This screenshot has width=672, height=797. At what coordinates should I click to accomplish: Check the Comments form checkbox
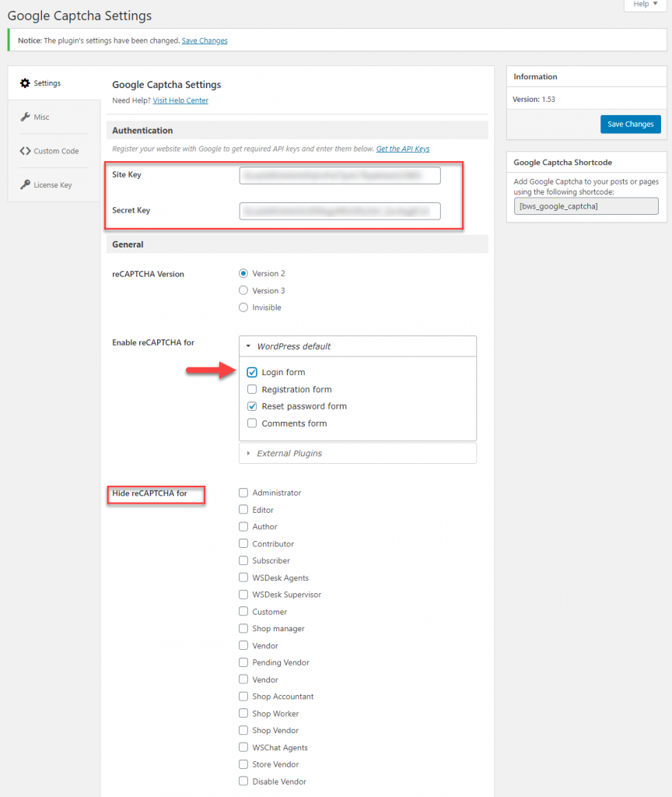252,423
